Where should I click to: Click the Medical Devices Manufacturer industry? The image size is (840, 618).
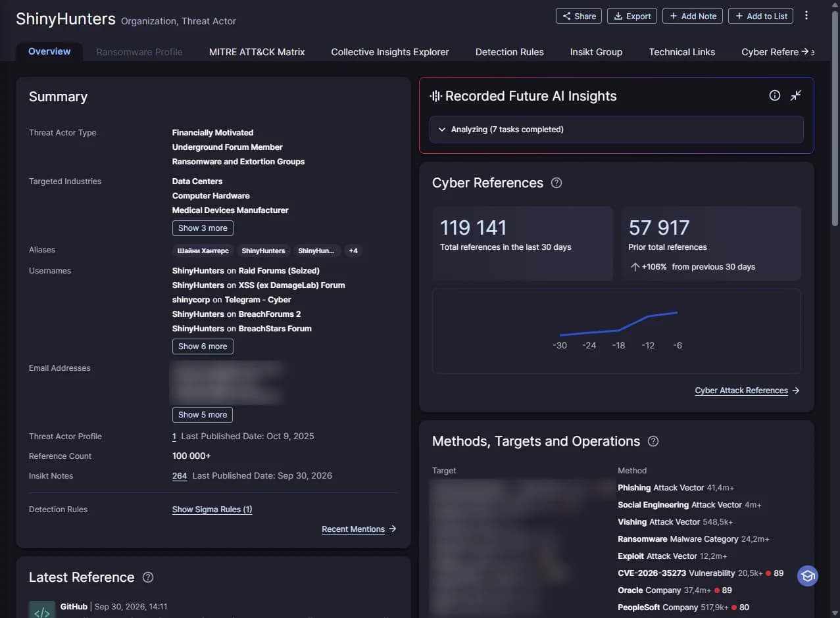(x=230, y=210)
